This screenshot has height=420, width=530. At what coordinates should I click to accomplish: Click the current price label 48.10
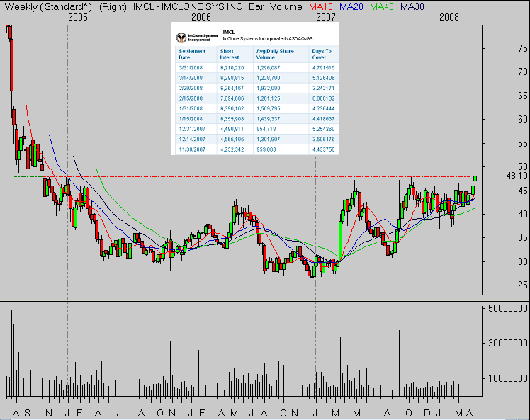point(517,176)
